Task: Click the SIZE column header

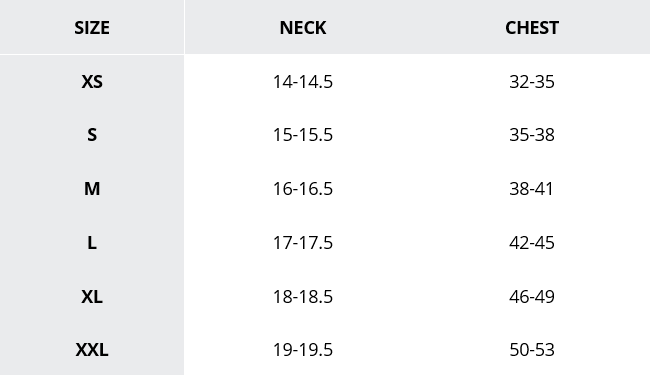Action: pos(92,28)
